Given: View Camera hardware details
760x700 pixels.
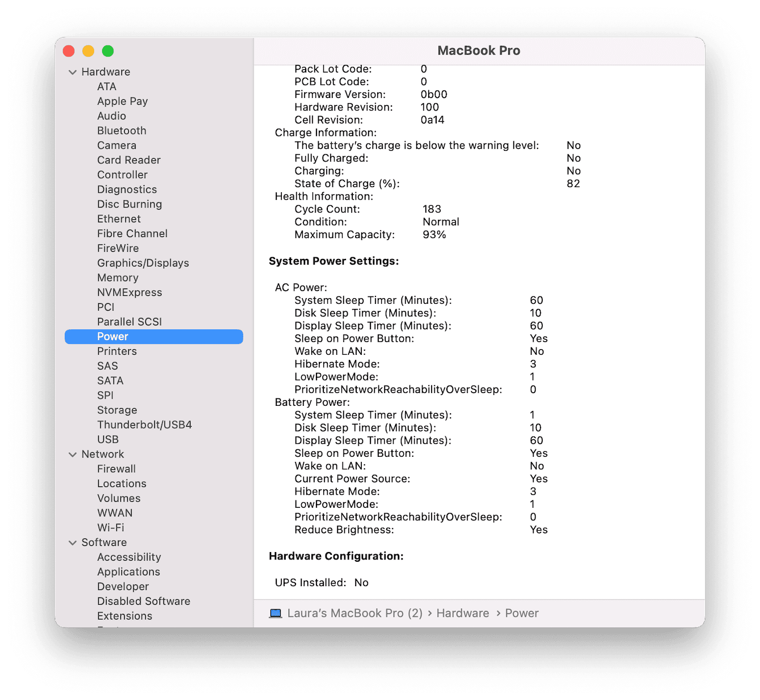Looking at the screenshot, I should pos(117,145).
